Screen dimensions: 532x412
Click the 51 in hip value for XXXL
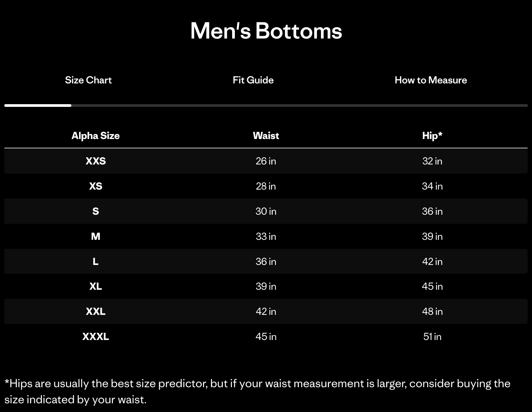[x=432, y=337]
